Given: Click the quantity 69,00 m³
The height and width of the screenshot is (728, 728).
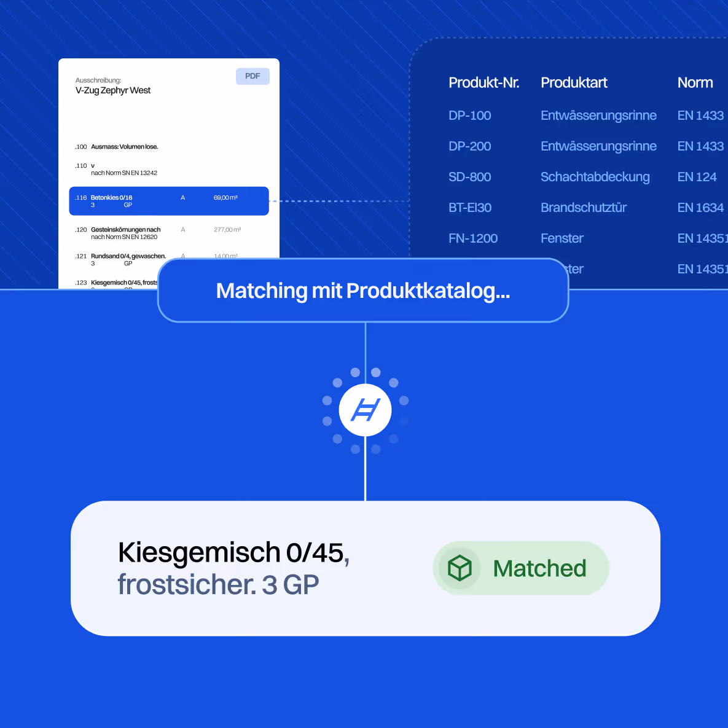Looking at the screenshot, I should [225, 198].
